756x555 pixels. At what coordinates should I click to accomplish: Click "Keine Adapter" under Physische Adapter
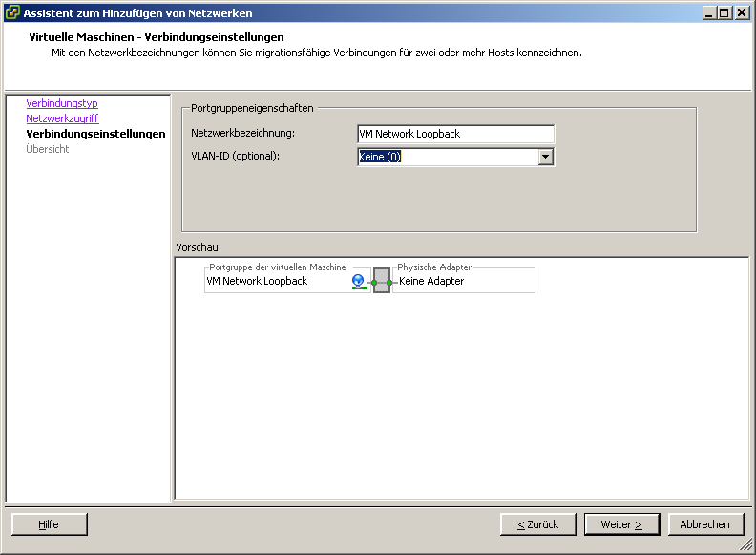point(431,282)
